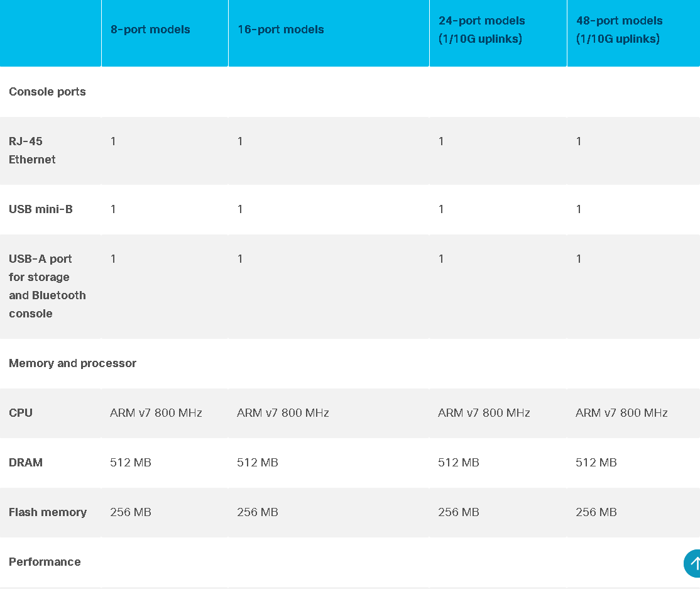
Task: Select the 8-port models column header
Action: [x=150, y=30]
